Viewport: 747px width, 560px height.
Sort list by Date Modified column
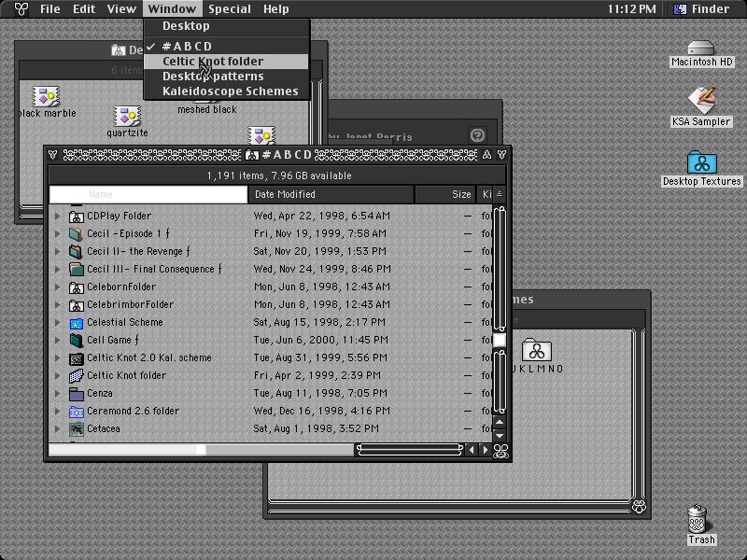point(331,194)
